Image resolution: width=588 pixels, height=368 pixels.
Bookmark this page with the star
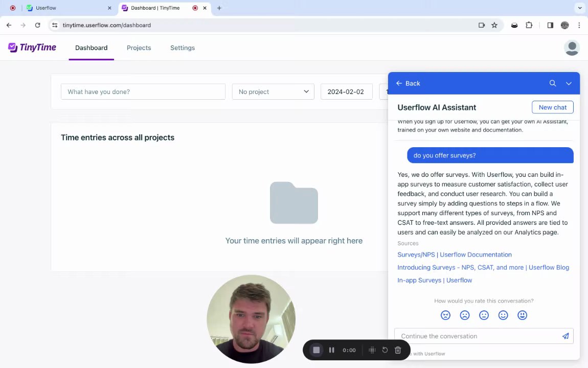(494, 25)
